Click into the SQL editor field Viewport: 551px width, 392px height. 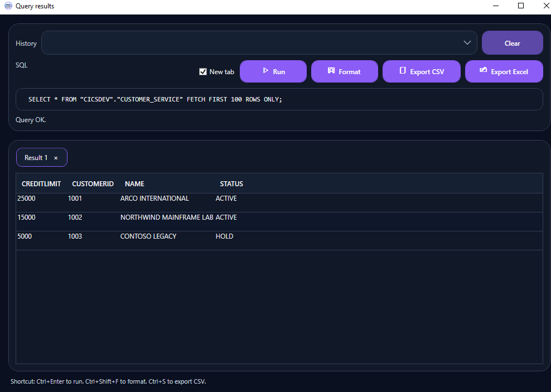pos(279,99)
